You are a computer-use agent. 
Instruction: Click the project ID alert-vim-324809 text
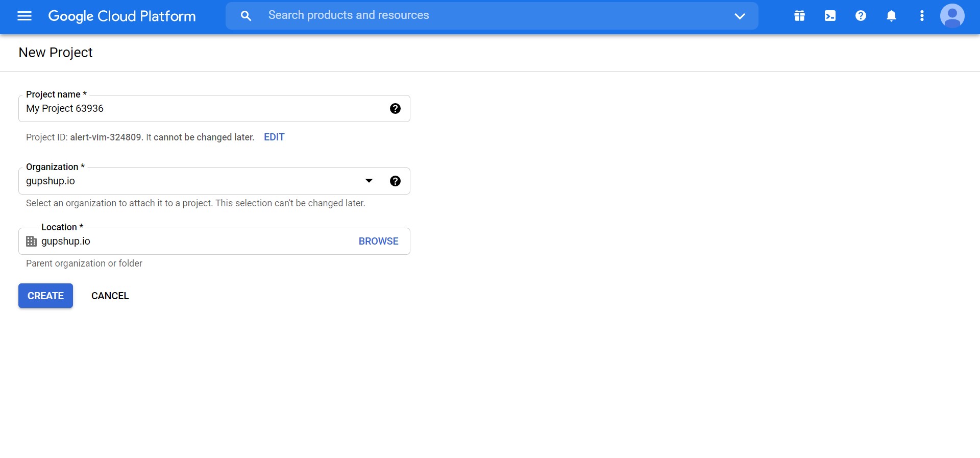(106, 137)
